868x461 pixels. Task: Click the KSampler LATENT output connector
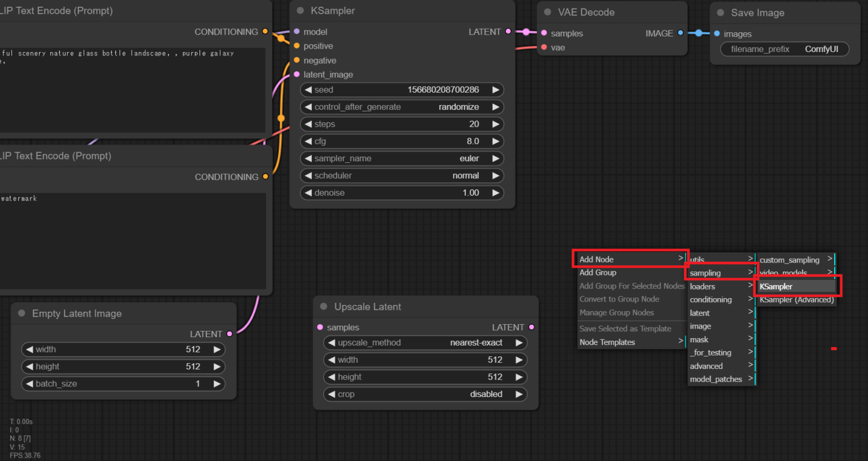(508, 32)
